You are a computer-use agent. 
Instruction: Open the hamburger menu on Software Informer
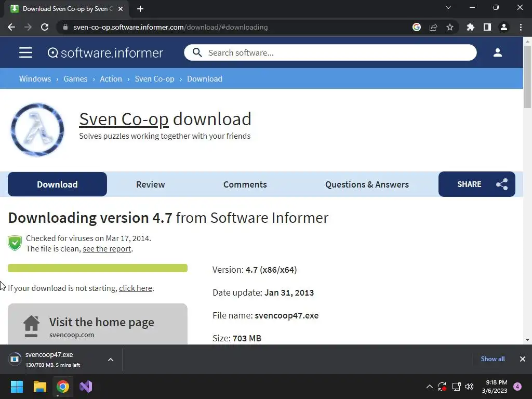click(26, 52)
